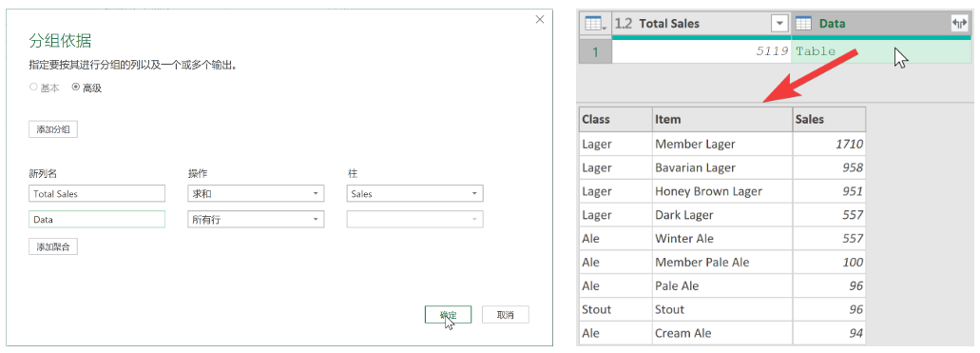Click the Winter Ale cell
Viewport: 980px width, 353px height.
tap(722, 239)
